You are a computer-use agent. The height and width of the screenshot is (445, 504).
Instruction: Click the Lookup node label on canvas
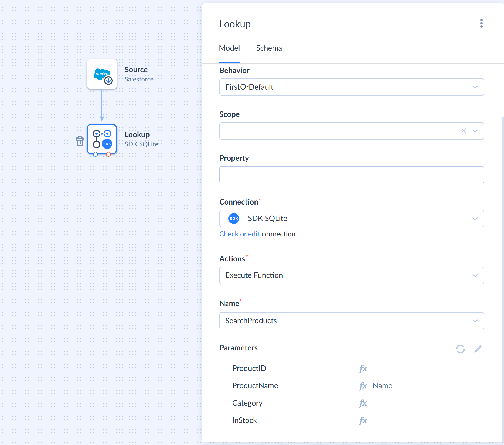[137, 135]
